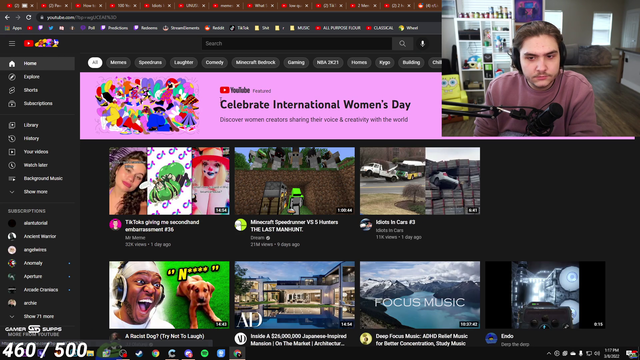Click the search magnifier button
The height and width of the screenshot is (360, 640).
point(402,44)
